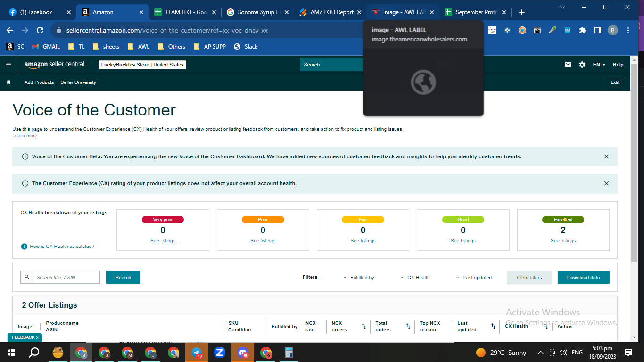This screenshot has width=644, height=362.
Task: Open Calculator from the taskbar
Action: (x=289, y=353)
